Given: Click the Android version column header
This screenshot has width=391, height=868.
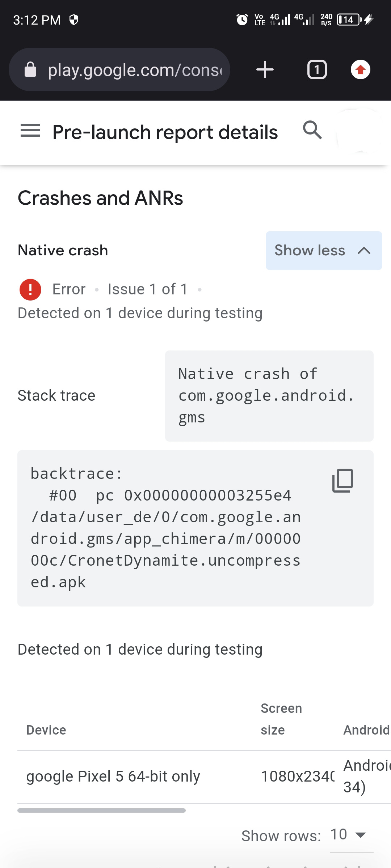Looking at the screenshot, I should (x=366, y=730).
